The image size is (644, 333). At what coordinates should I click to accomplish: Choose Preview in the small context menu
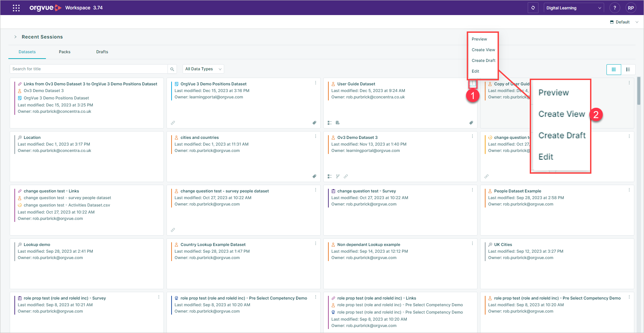pyautogui.click(x=479, y=39)
